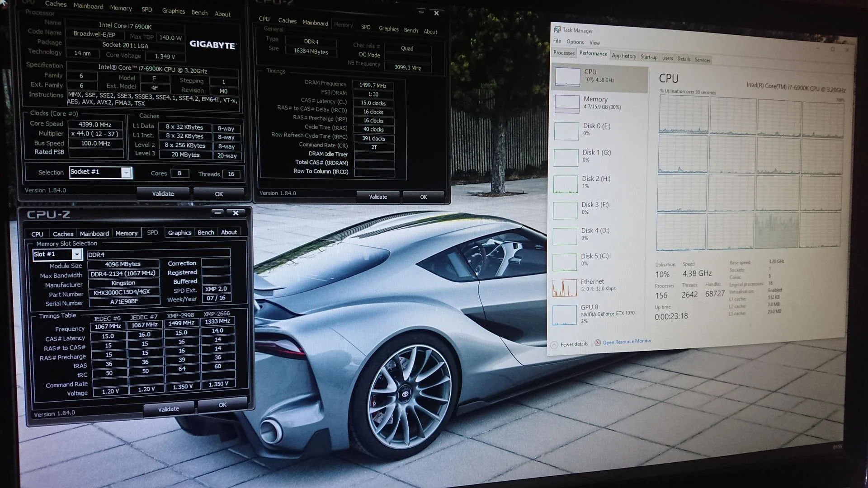Switch to Processes tab in Task Manager

[x=564, y=53]
